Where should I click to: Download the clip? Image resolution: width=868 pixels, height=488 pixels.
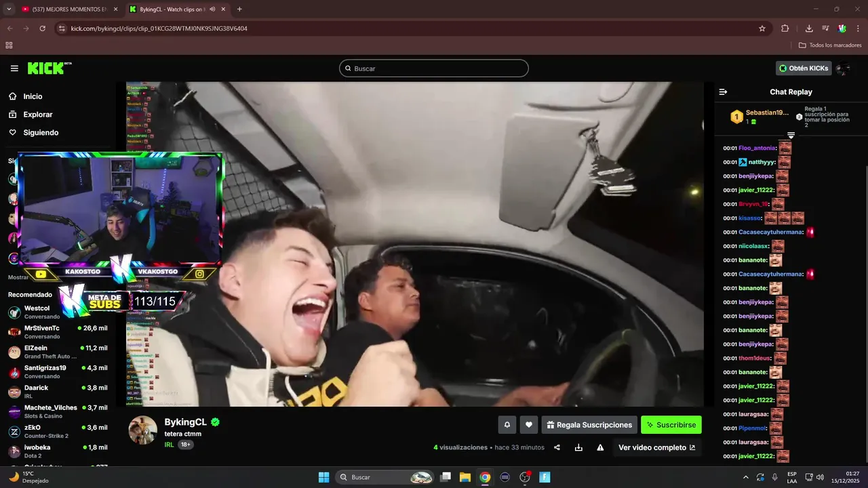(578, 447)
